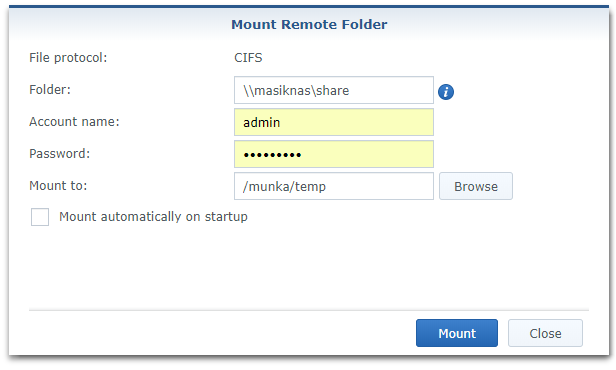Screen dimensions: 616x370
Task: Click the 'admin' text in account field
Action: tap(262, 123)
